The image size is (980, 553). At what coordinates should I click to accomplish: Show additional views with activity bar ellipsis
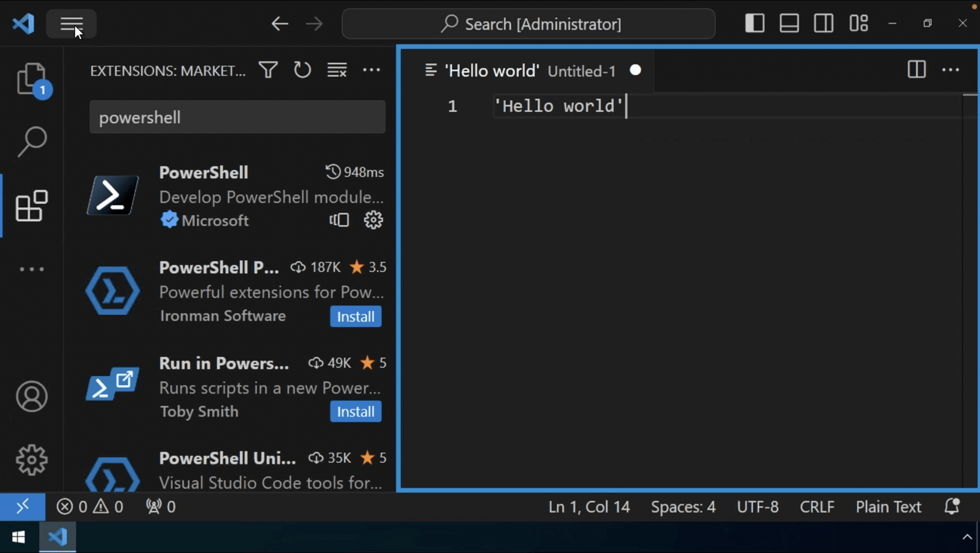point(32,269)
